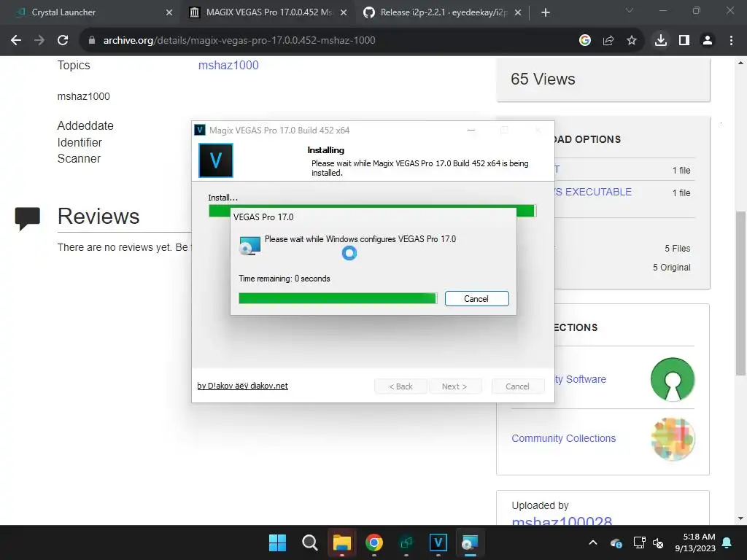Click the lock icon in address bar
The image size is (747, 560).
coord(91,41)
